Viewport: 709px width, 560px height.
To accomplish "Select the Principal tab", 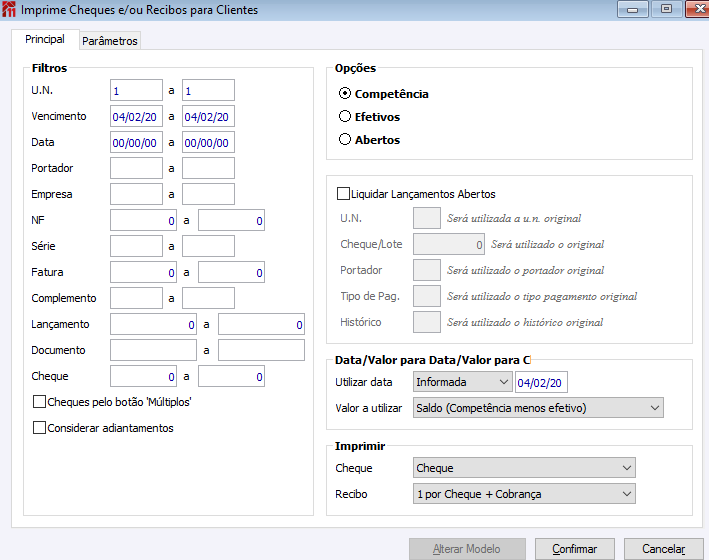I will coord(45,40).
